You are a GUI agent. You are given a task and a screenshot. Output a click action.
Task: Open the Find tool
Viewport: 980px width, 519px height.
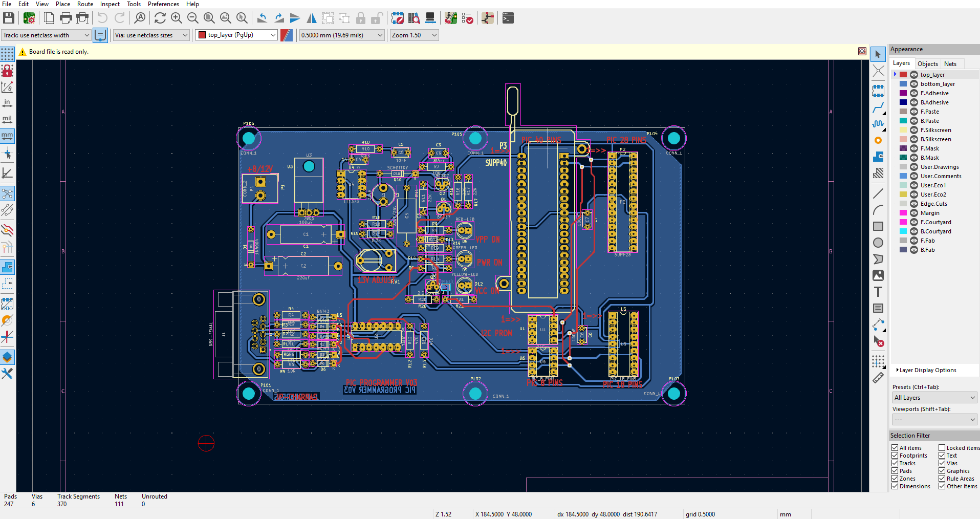(x=140, y=18)
